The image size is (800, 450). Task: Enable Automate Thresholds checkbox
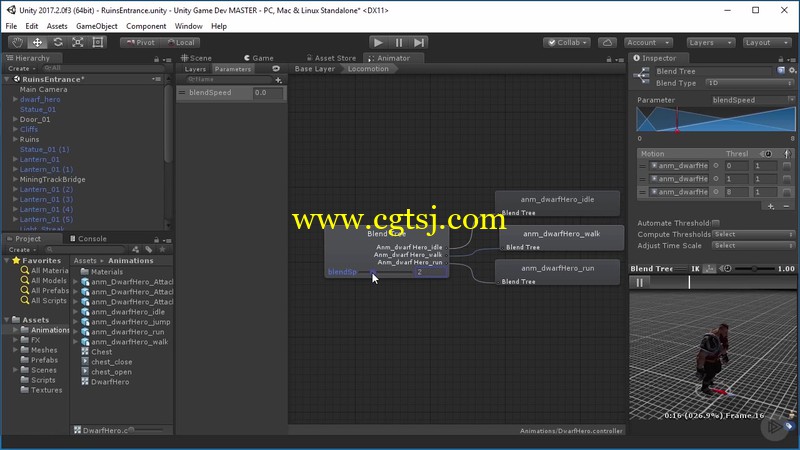(x=716, y=223)
